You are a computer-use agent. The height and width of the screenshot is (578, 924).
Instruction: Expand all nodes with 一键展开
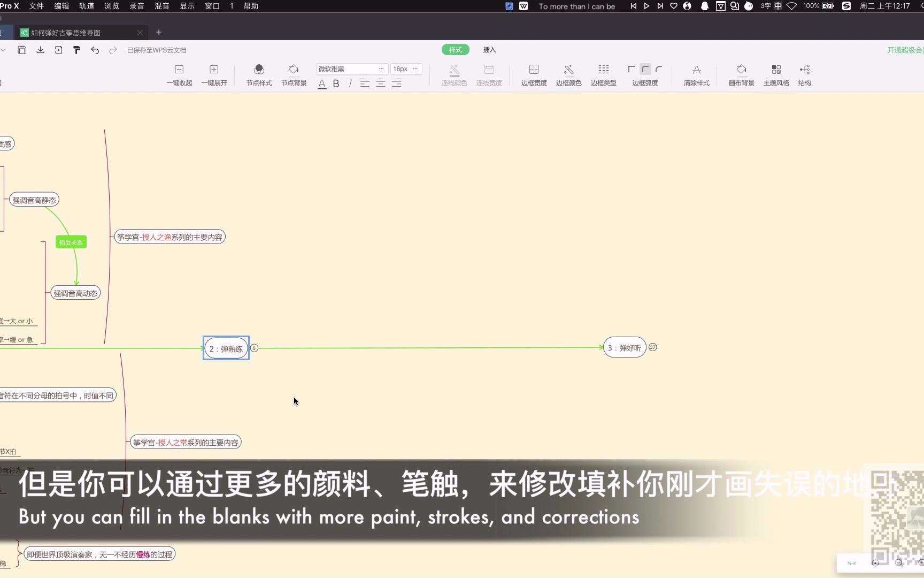(x=214, y=75)
